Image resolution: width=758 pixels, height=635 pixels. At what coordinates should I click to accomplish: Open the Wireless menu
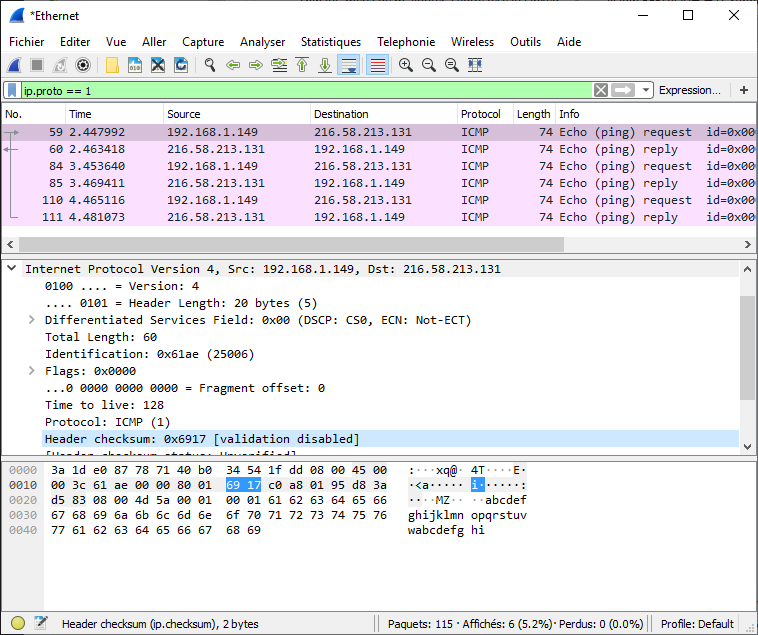click(x=472, y=42)
